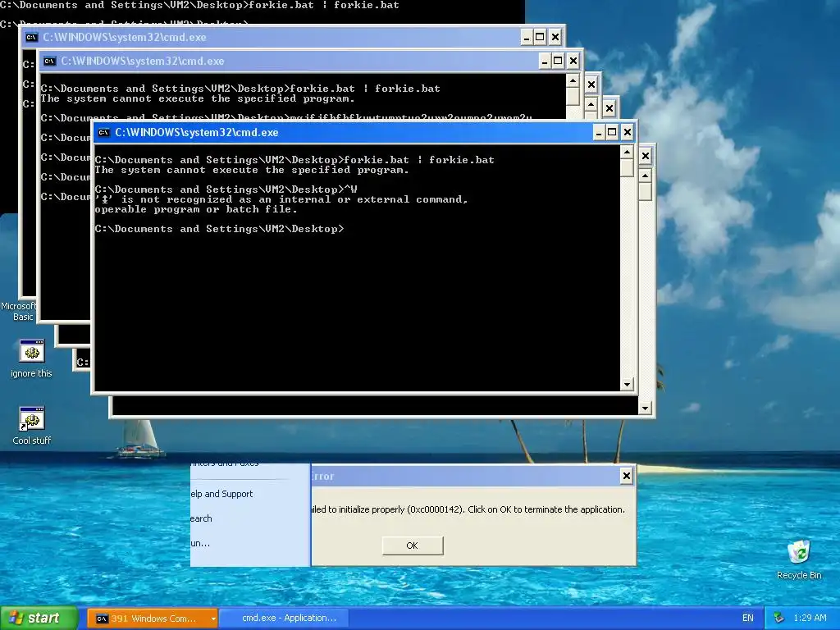Viewport: 840px width, 630px height.
Task: Maximize the second cmd.exe window
Action: 558,61
